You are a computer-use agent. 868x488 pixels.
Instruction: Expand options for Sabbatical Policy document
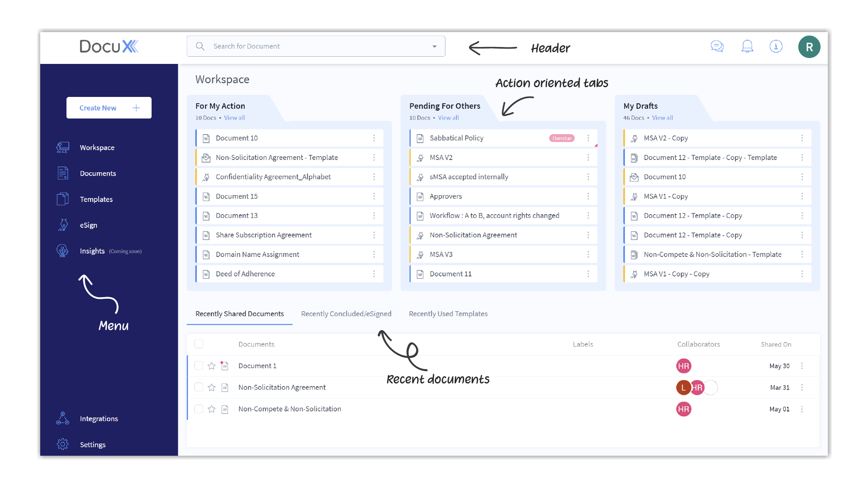589,138
